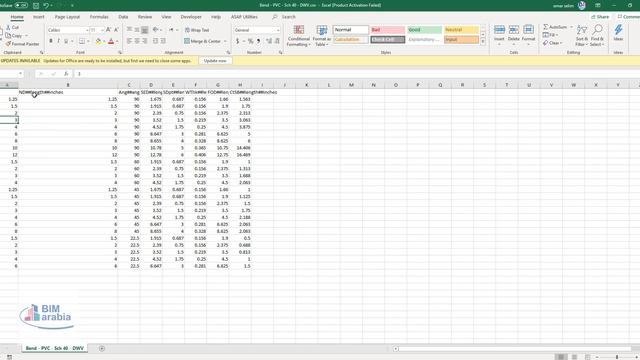Add a new sheet with the plus button
The height and width of the screenshot is (360, 640).
[x=102, y=348]
